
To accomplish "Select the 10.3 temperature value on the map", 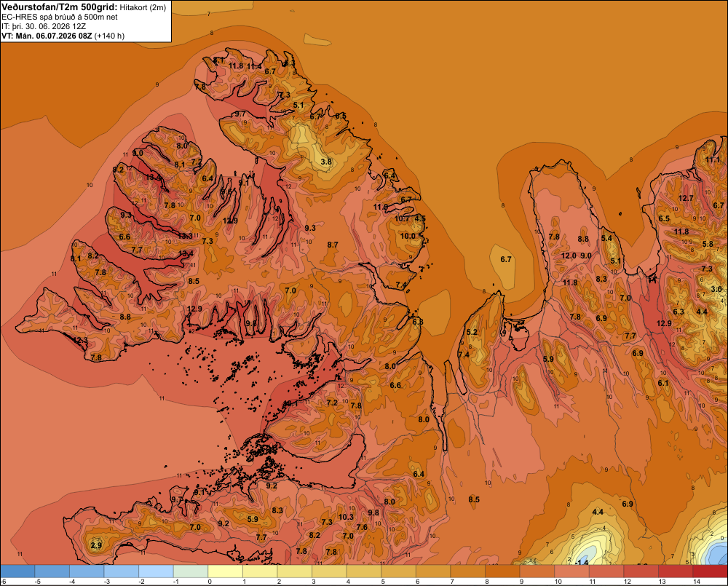I will (x=345, y=517).
